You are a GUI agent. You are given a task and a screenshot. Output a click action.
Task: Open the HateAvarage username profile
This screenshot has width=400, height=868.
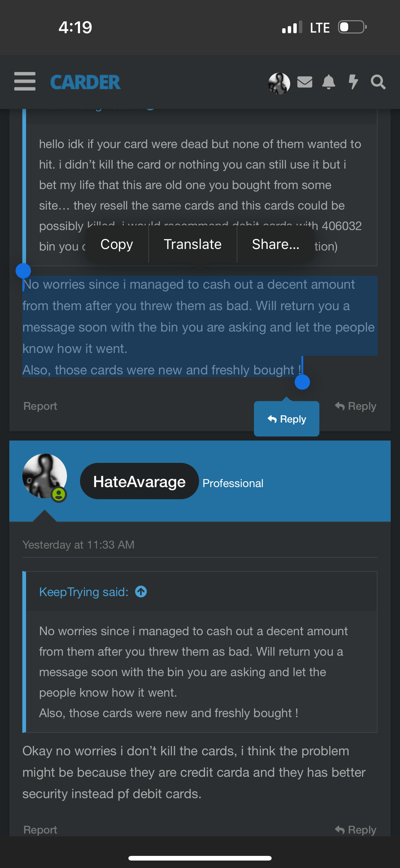tap(139, 481)
